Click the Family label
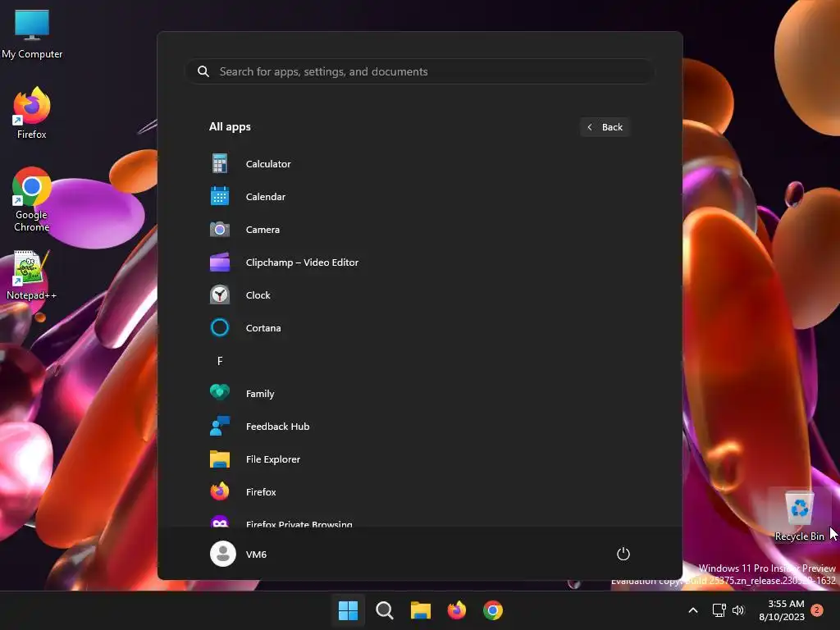 pos(260,394)
